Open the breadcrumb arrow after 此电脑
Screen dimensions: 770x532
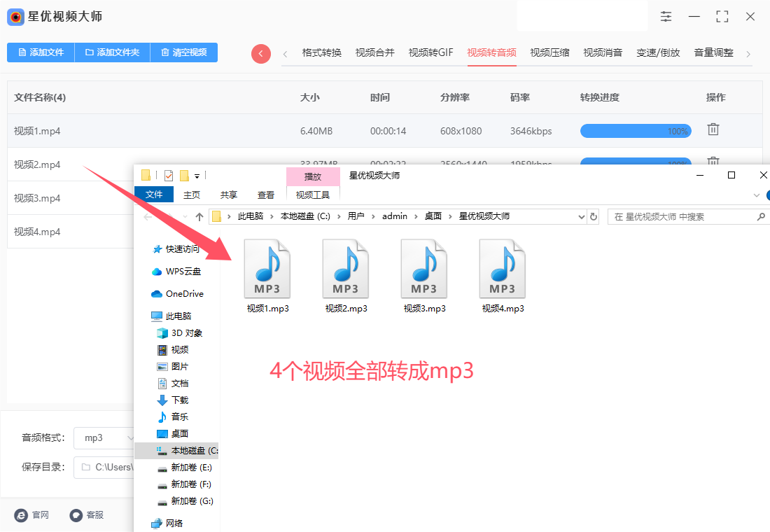pyautogui.click(x=272, y=216)
